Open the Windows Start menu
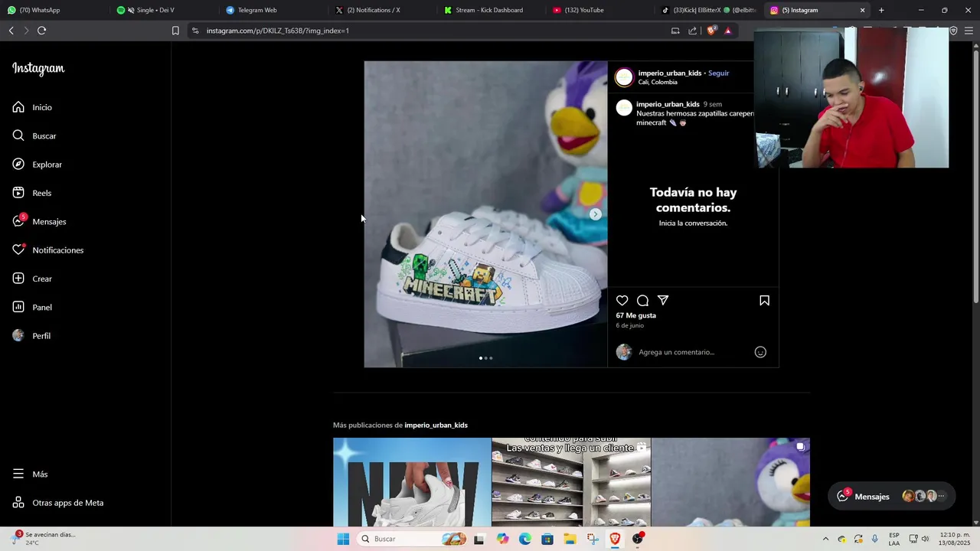Image resolution: width=980 pixels, height=551 pixels. pyautogui.click(x=343, y=539)
